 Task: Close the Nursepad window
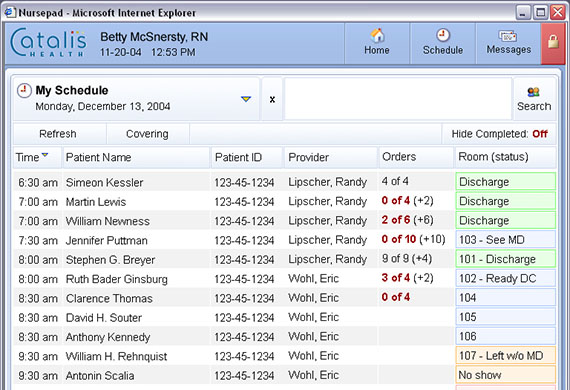tap(557, 13)
